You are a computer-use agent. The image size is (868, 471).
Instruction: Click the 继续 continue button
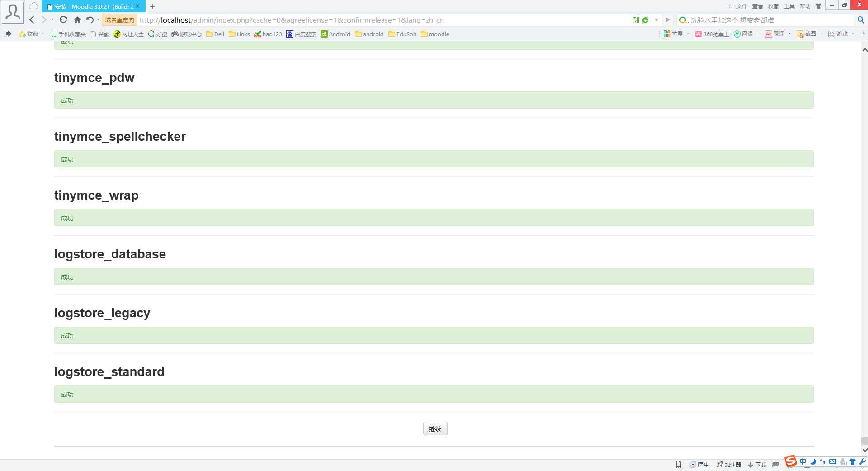435,428
